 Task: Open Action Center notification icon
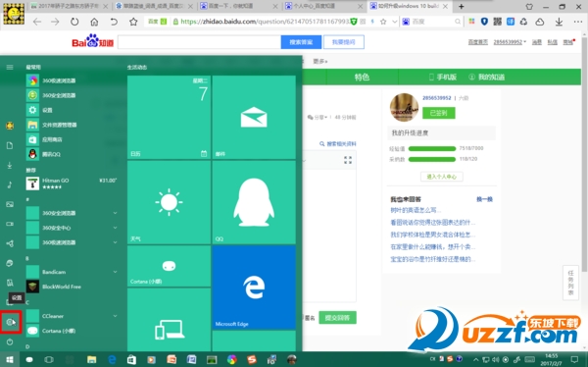click(574, 359)
